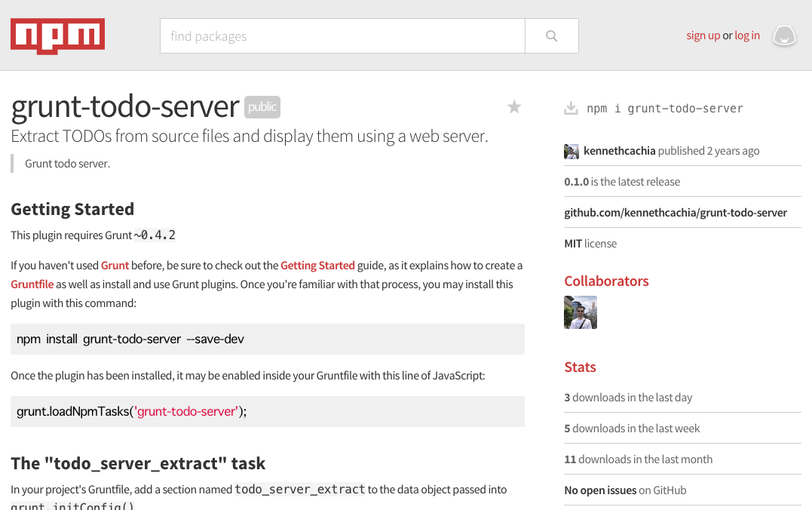Click the magnifying glass search button
This screenshot has width=812, height=510.
click(552, 35)
